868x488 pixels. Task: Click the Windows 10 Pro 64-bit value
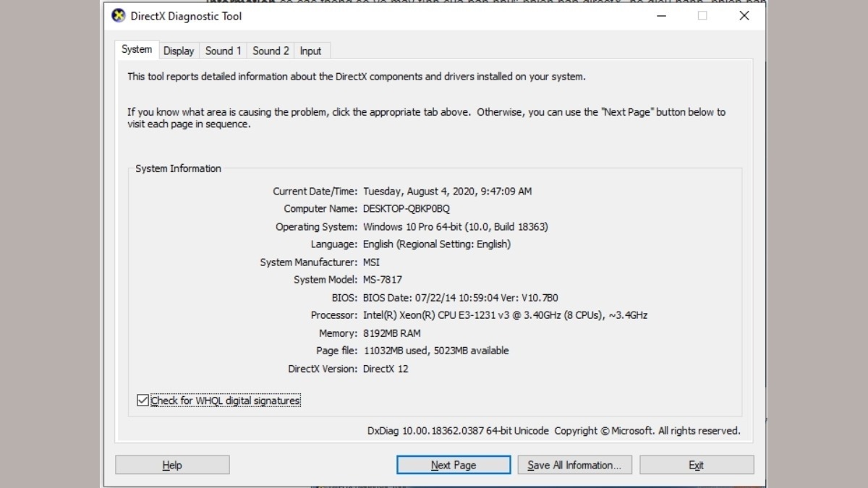[456, 226]
